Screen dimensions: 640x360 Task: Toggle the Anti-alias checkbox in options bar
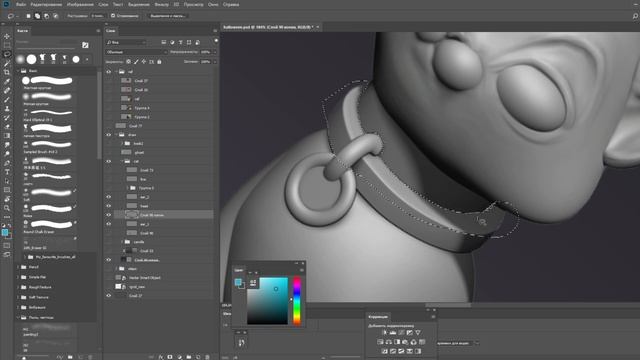(x=113, y=16)
